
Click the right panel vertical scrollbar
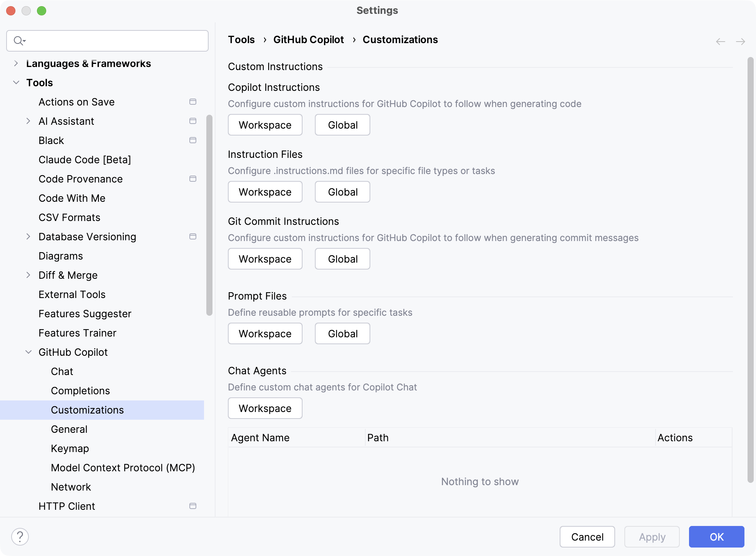750,270
